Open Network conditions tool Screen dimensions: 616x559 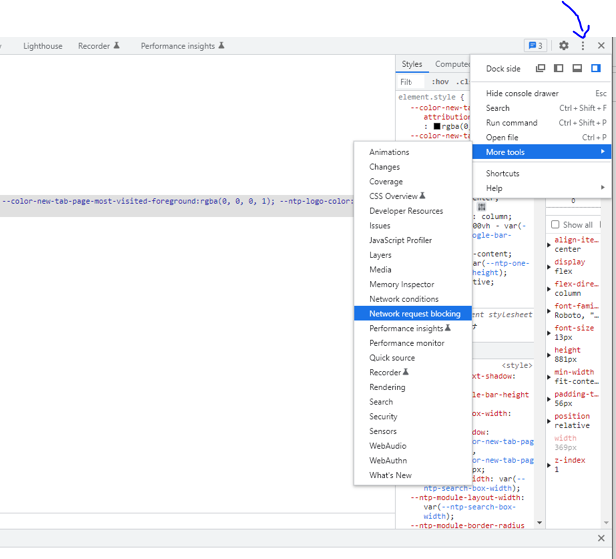413,299
